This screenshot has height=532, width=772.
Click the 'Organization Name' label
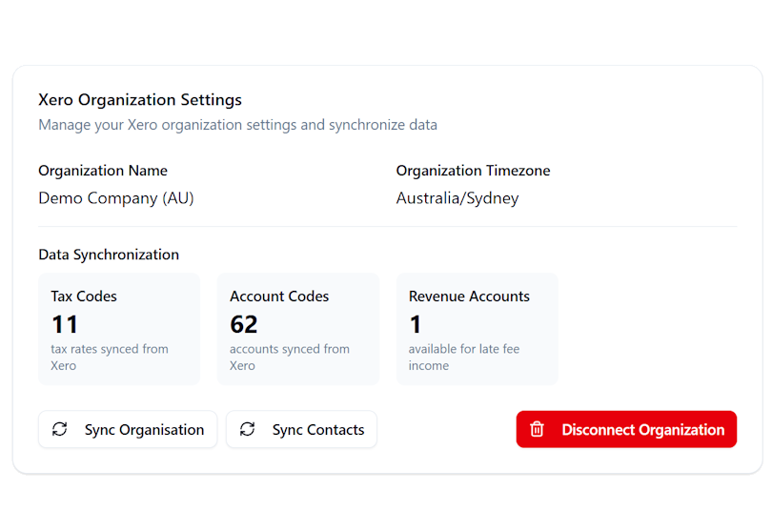(x=103, y=171)
